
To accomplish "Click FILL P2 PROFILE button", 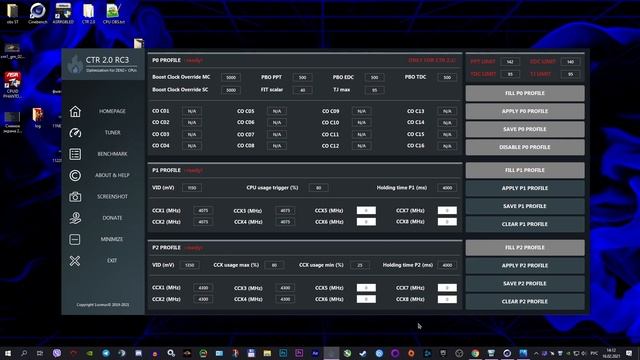I will click(x=525, y=248).
